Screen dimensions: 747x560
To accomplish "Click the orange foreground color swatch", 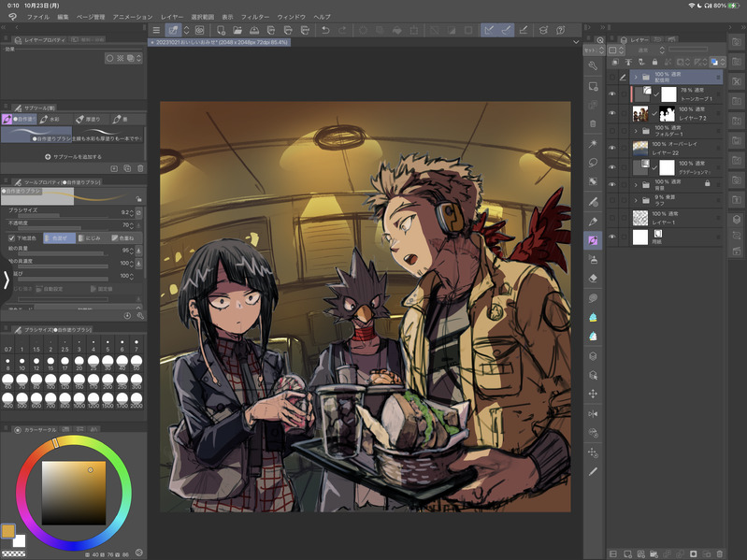I will pyautogui.click(x=8, y=531).
